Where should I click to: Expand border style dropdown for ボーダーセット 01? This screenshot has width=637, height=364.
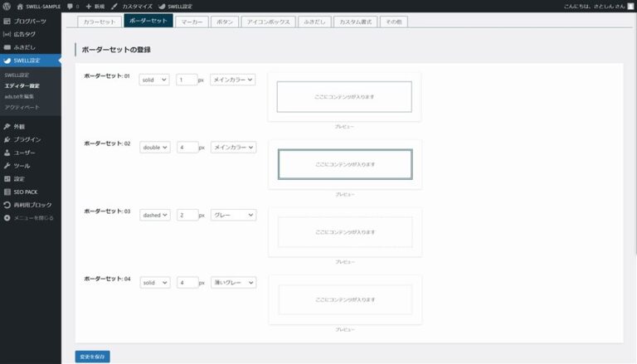click(154, 80)
